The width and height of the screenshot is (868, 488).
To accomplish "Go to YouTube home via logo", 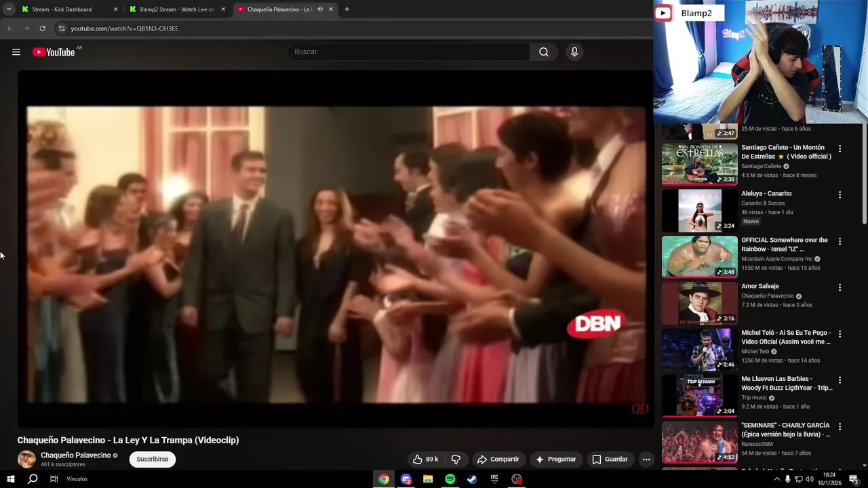I will [54, 52].
